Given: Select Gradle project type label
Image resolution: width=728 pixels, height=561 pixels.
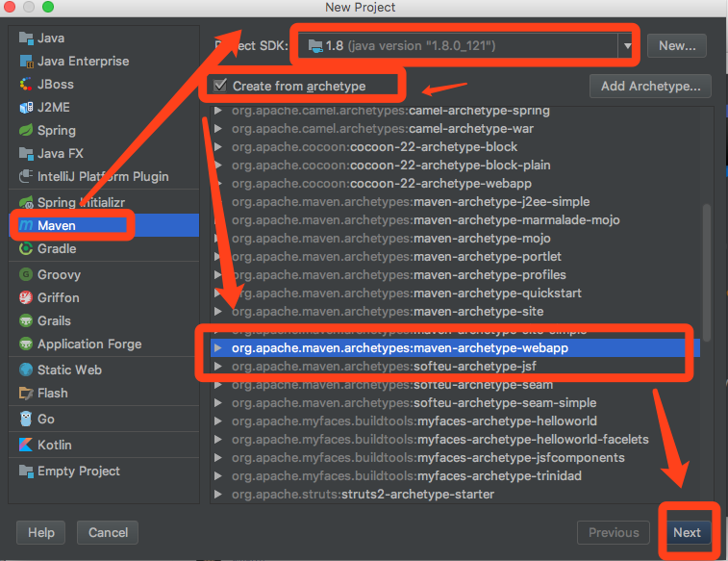Looking at the screenshot, I should [x=57, y=248].
